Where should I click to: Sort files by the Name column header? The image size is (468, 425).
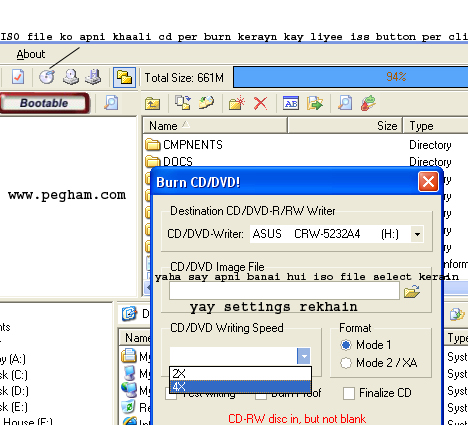(x=215, y=126)
